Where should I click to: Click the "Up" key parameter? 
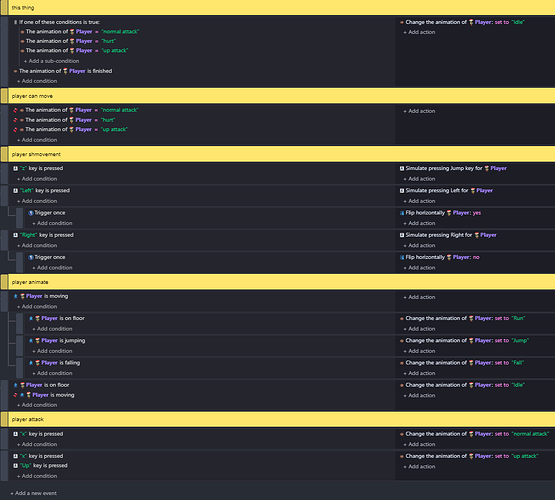(25, 466)
